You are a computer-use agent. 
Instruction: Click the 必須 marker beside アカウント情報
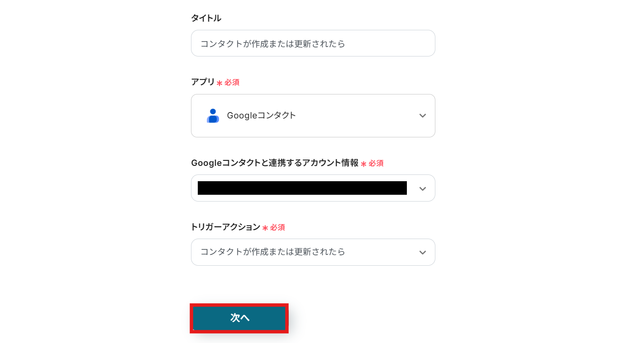pos(376,164)
